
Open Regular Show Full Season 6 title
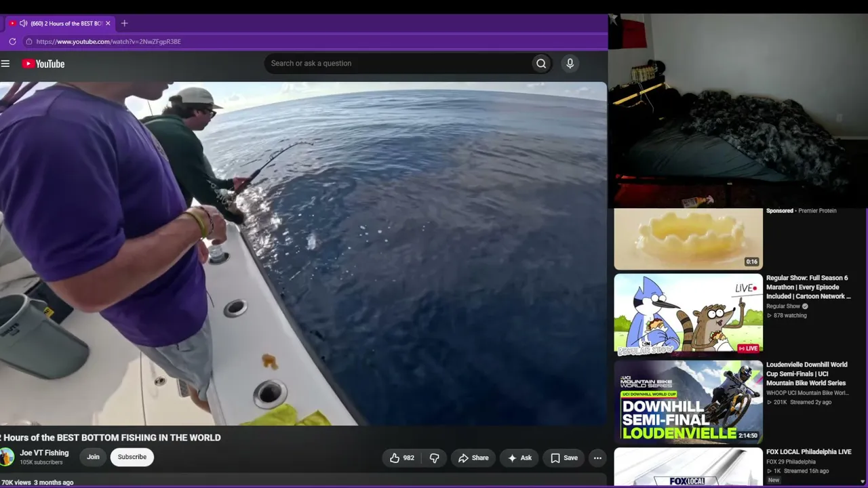point(808,287)
